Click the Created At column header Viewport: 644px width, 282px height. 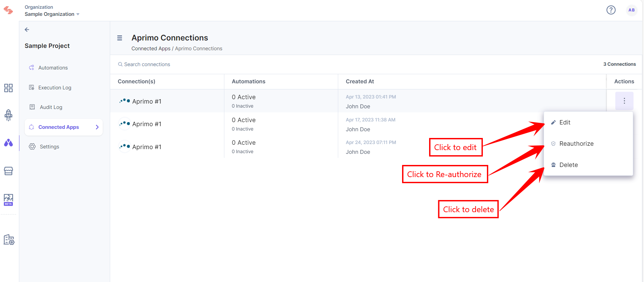click(x=360, y=82)
